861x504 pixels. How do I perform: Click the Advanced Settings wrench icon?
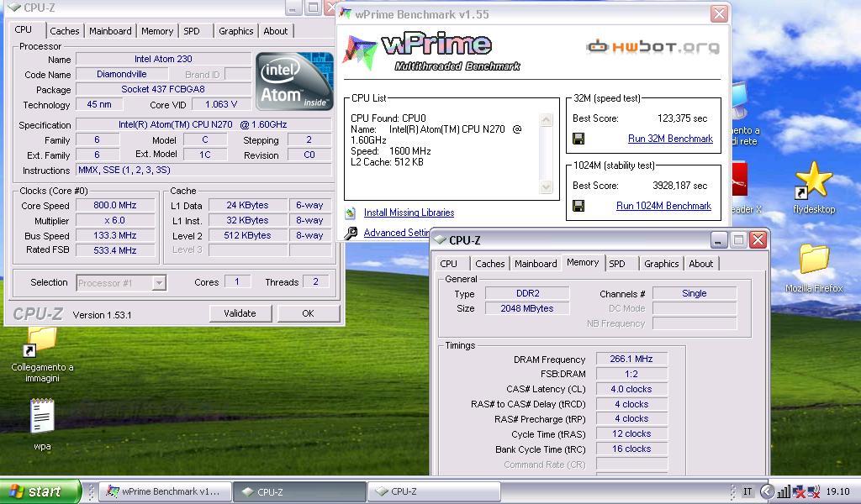[x=351, y=233]
